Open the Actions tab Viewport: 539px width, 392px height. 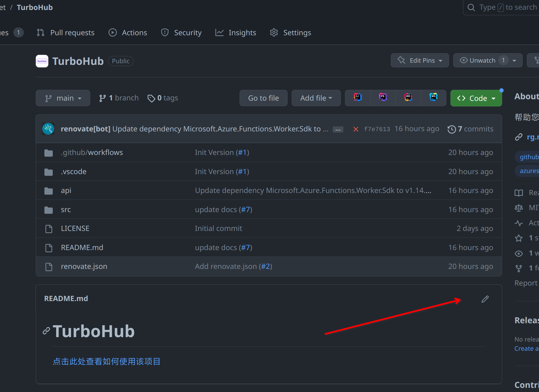point(128,33)
